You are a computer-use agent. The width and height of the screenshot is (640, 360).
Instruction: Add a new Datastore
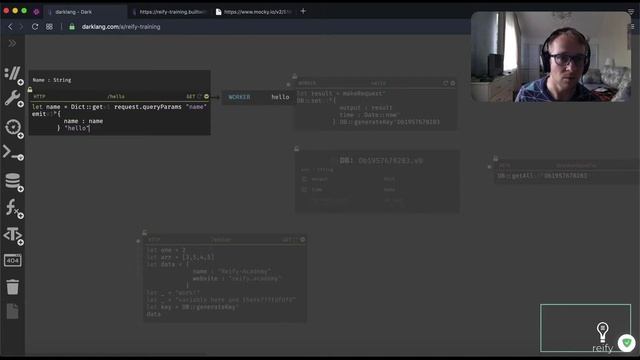pos(20,189)
